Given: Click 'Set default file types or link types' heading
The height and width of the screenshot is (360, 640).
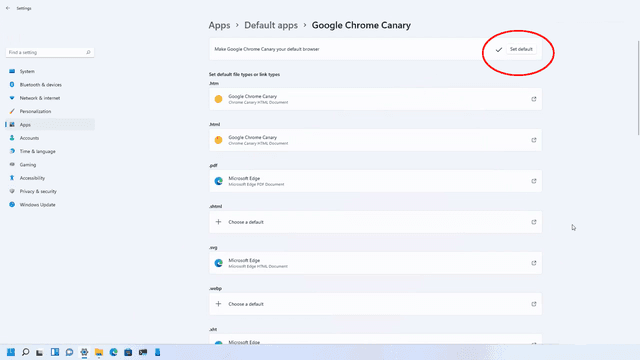Looking at the screenshot, I should tap(244, 74).
